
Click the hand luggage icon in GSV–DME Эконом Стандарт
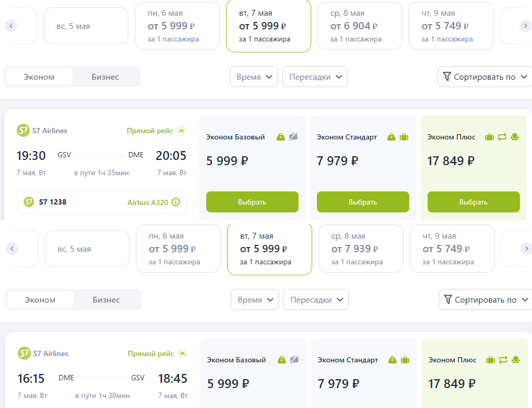[391, 137]
